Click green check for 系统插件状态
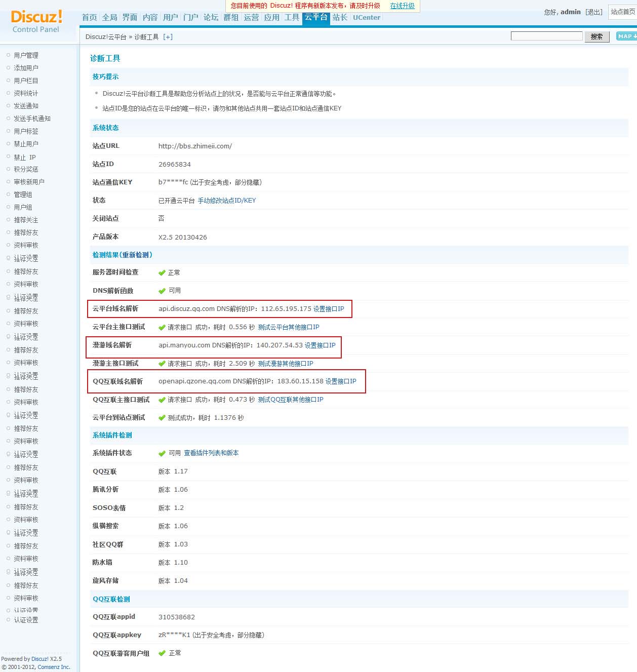Image resolution: width=637 pixels, height=672 pixels. 162,453
